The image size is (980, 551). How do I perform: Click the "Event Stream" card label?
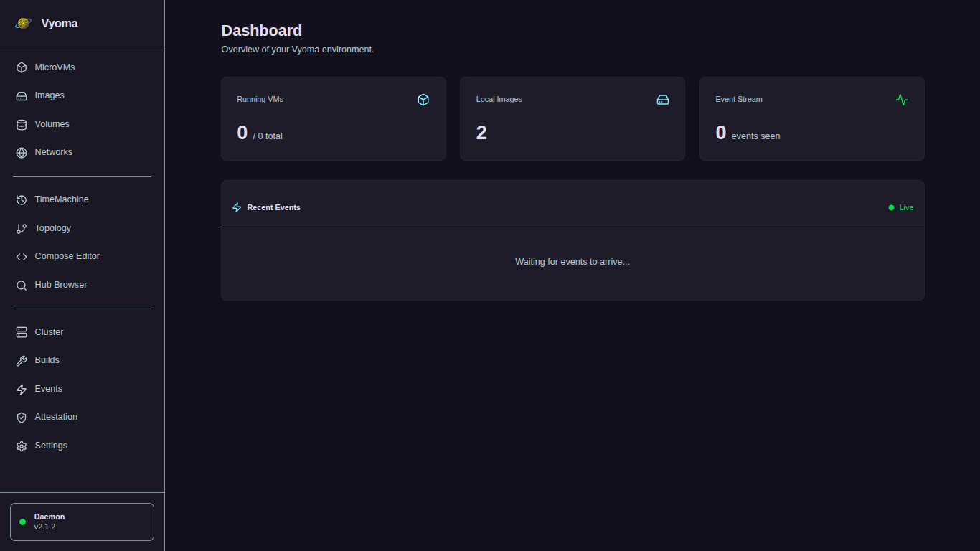point(739,99)
